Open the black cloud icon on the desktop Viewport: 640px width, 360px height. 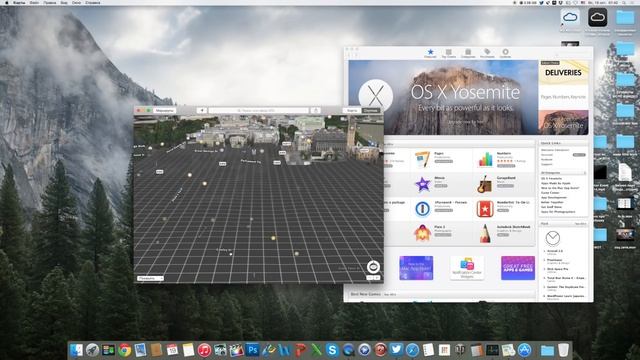click(x=598, y=18)
